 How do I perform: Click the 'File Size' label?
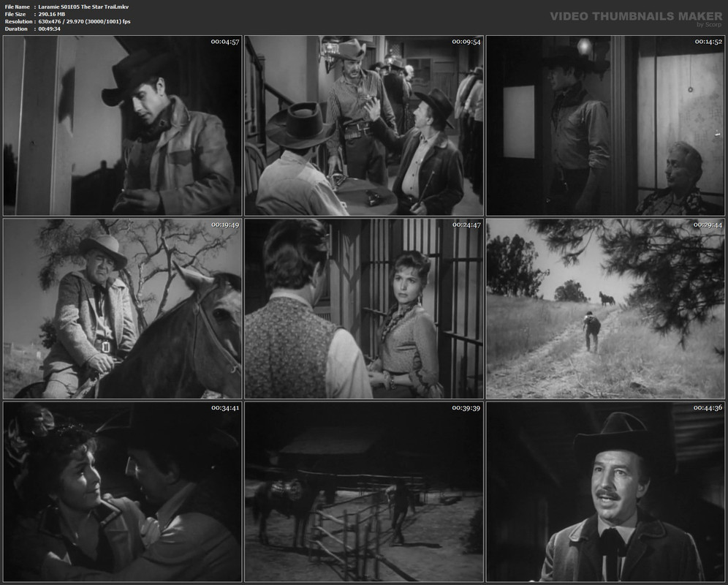[x=15, y=15]
